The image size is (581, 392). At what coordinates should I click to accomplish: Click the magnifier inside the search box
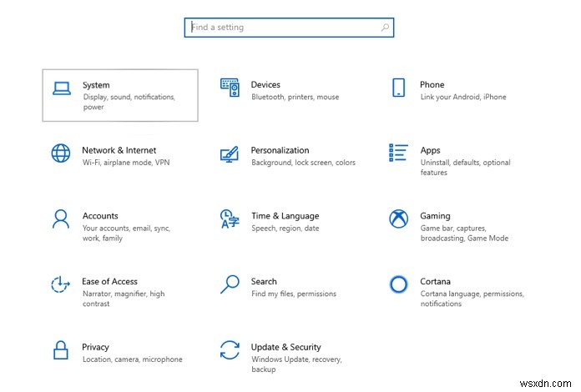(x=385, y=28)
